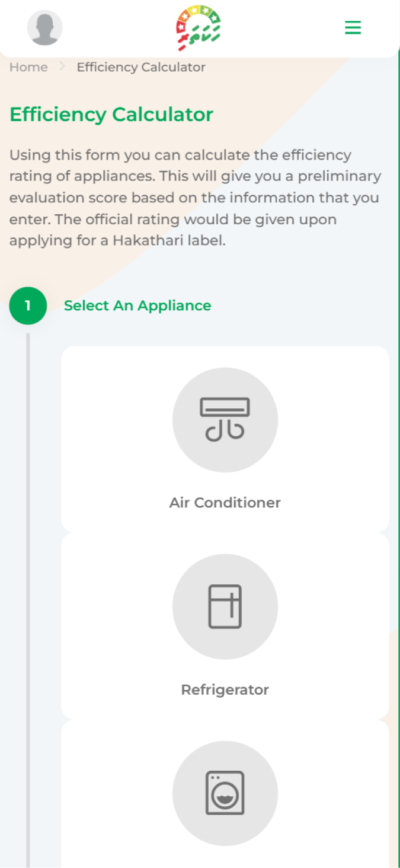Open the hamburger navigation menu

(x=353, y=28)
